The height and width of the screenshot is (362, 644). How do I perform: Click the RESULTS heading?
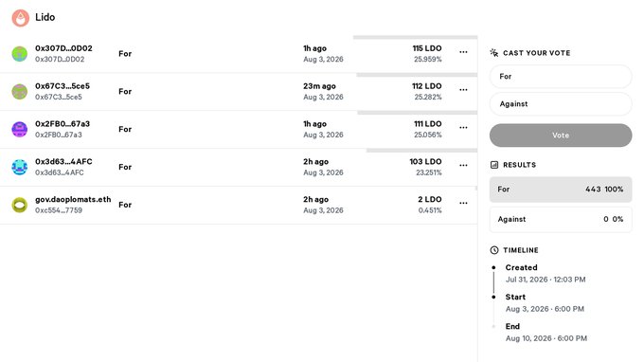(x=520, y=165)
